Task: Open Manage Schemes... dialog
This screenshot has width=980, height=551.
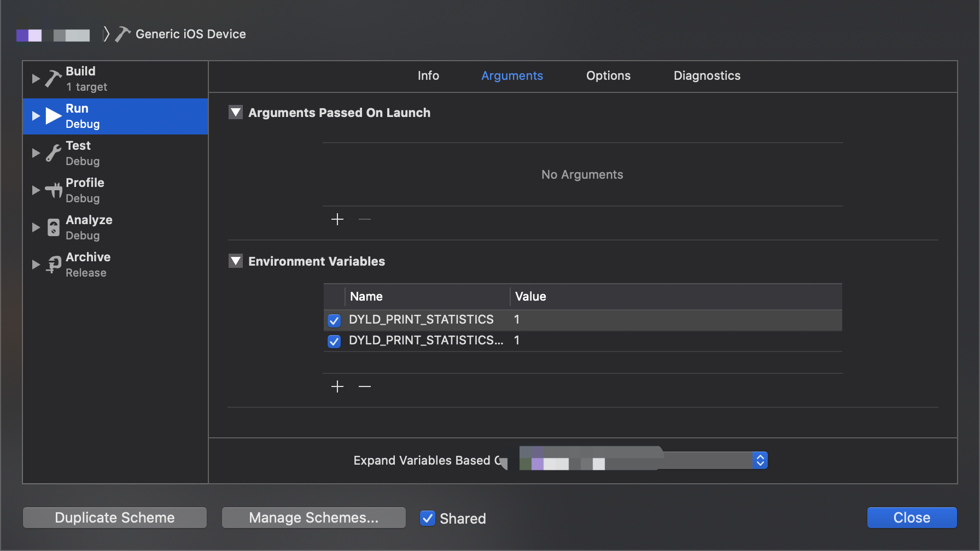Action: [x=313, y=518]
